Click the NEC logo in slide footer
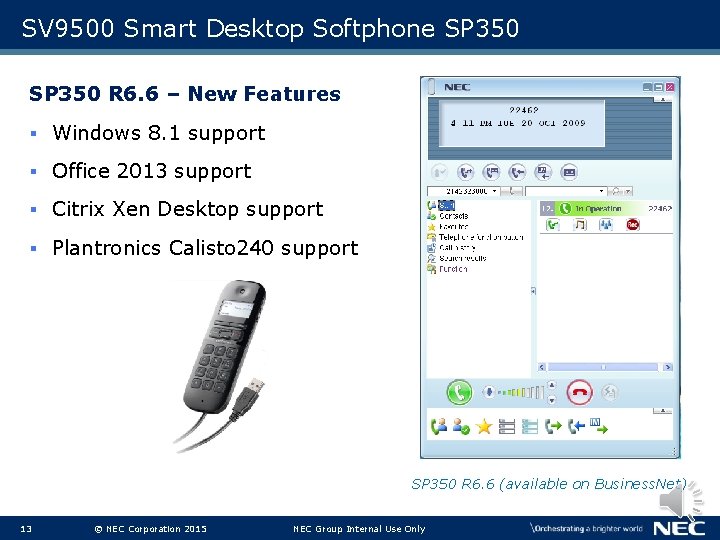 [x=679, y=529]
